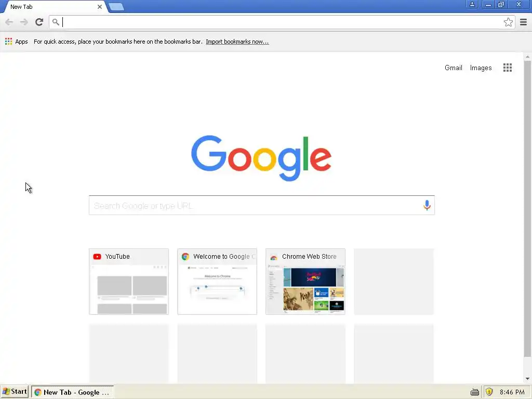Open a new tab with tab-strip button
Screen dimensions: 532x399
[116, 7]
